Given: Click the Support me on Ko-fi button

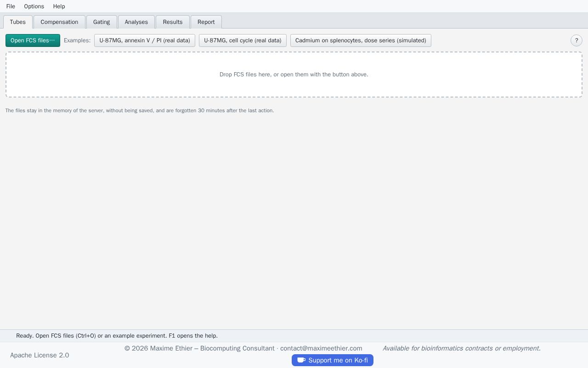Looking at the screenshot, I should [x=333, y=360].
